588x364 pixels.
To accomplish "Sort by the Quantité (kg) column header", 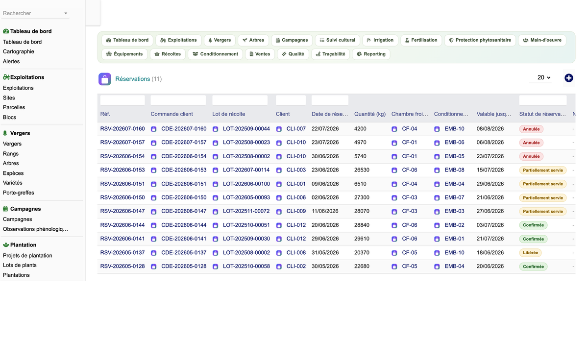I will point(370,114).
